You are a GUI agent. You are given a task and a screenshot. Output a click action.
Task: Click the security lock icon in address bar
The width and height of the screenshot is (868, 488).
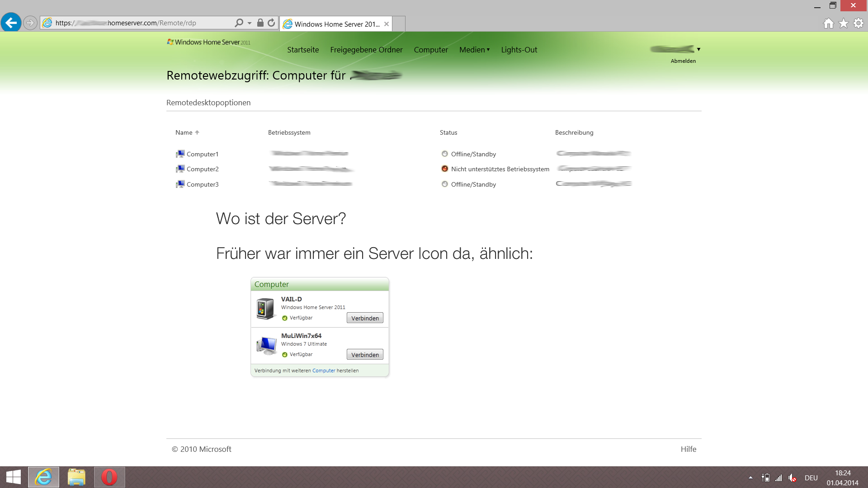(x=260, y=23)
